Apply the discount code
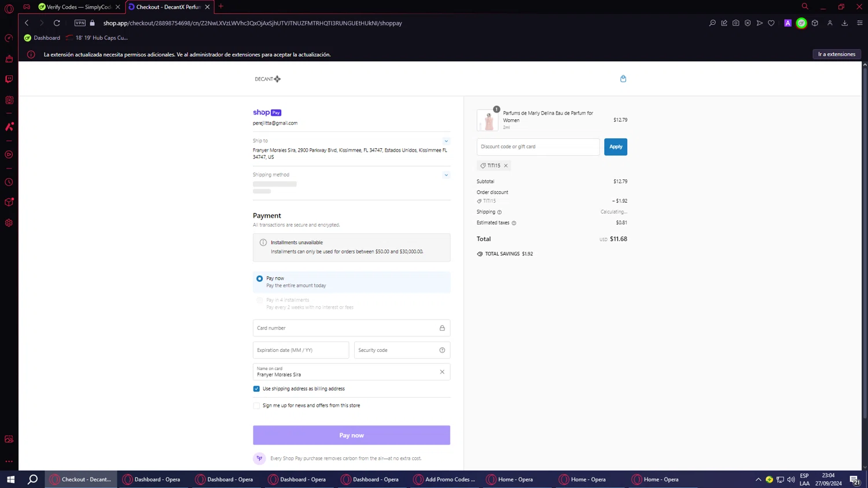This screenshot has width=868, height=488. [x=616, y=147]
